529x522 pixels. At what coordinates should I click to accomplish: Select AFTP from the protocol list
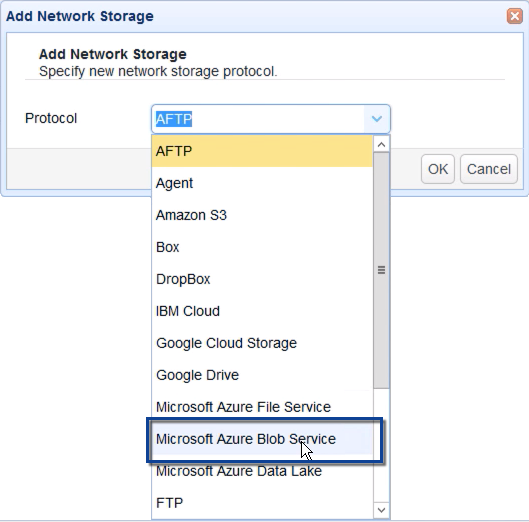tap(262, 151)
